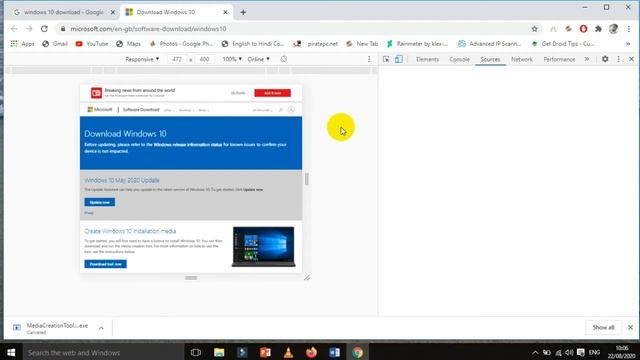This screenshot has width=640, height=360.
Task: Open a new browser tab
Action: [x=243, y=12]
